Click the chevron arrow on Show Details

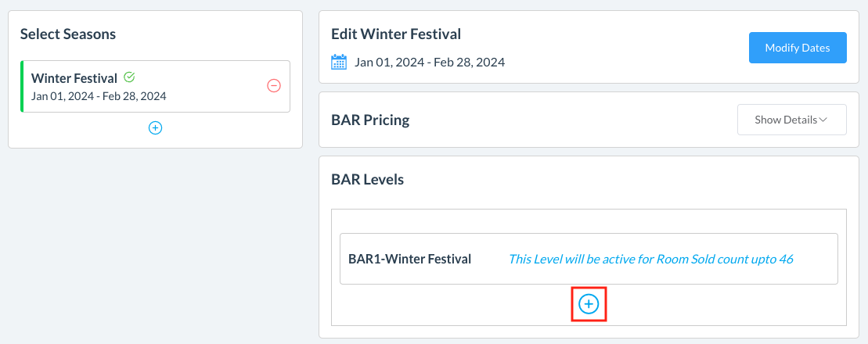(823, 120)
